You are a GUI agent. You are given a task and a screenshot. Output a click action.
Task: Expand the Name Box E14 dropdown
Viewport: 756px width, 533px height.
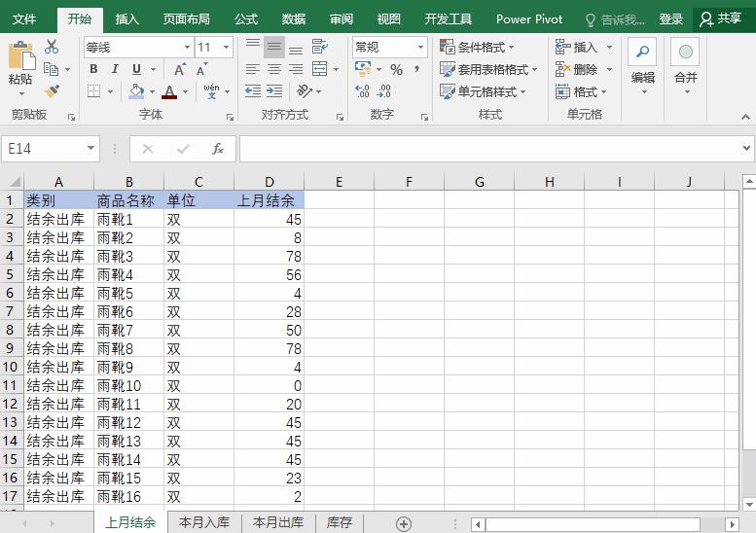pyautogui.click(x=90, y=148)
